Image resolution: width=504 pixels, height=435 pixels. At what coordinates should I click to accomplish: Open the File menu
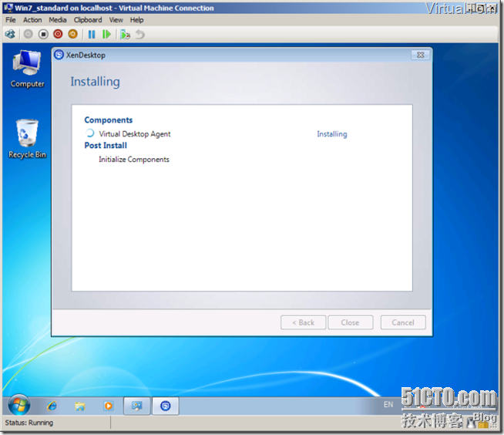[x=11, y=20]
